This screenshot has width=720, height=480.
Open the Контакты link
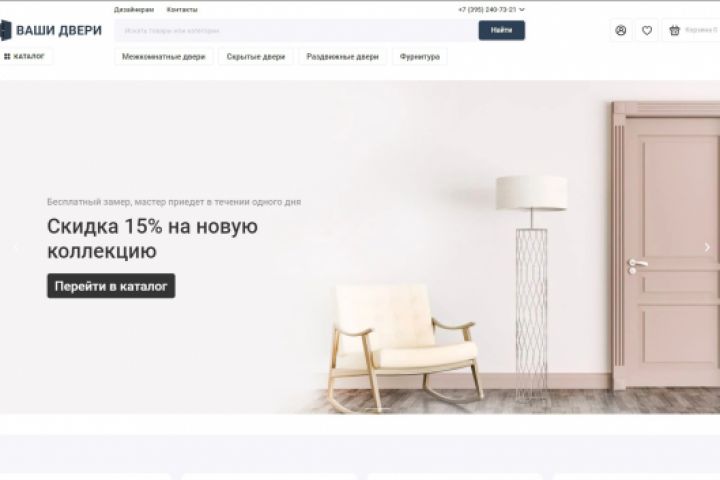tap(182, 10)
